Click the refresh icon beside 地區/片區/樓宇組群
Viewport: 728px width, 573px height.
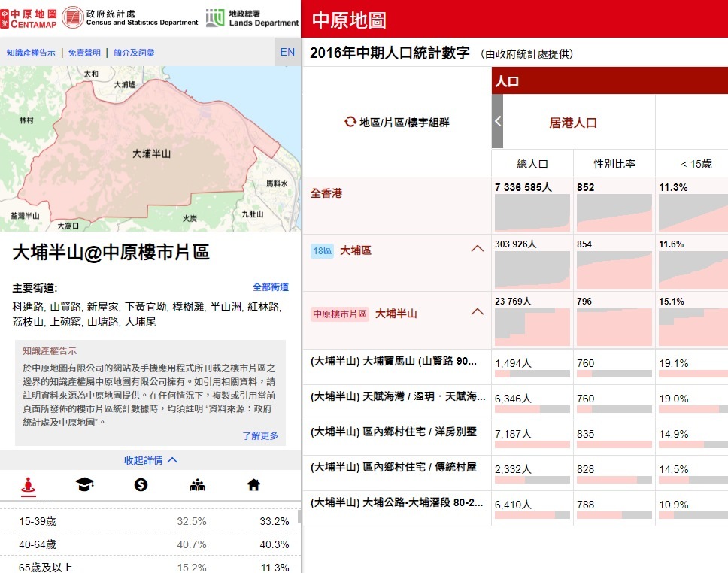coord(350,122)
